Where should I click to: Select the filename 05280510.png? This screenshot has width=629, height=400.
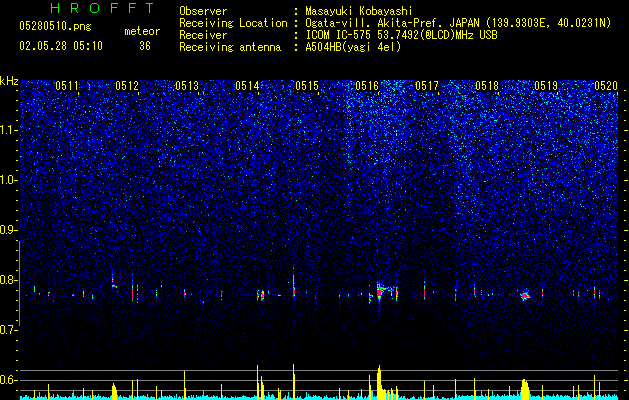(x=55, y=27)
